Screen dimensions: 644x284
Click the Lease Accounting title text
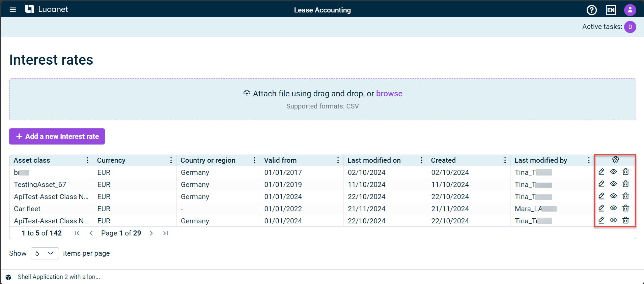tap(323, 10)
